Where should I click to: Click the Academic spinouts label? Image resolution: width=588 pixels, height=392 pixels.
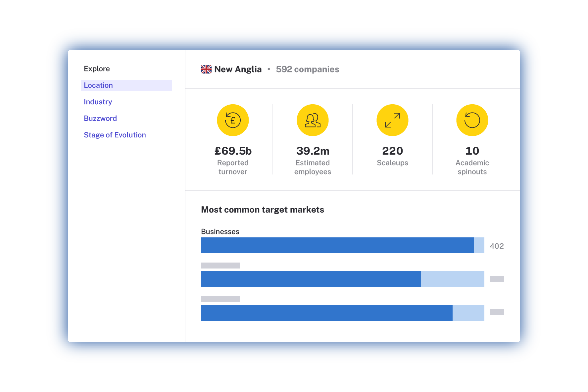pyautogui.click(x=472, y=167)
